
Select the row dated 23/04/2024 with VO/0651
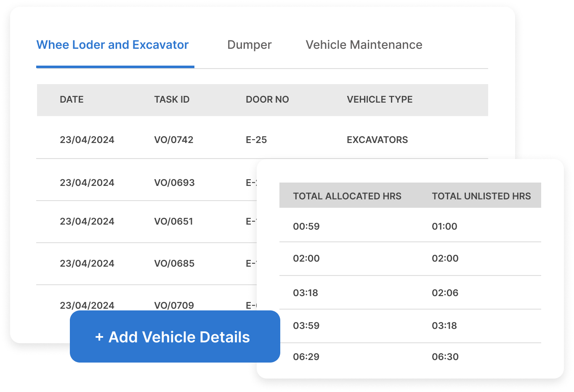click(x=173, y=221)
